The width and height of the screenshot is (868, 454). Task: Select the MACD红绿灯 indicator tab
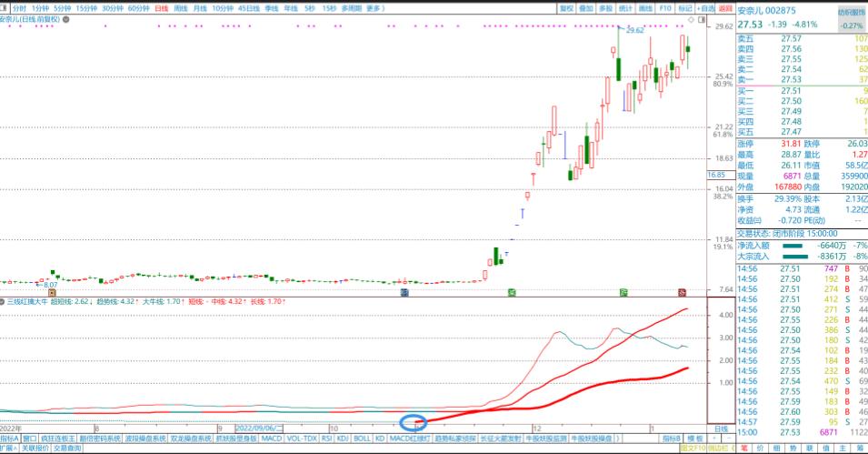pos(410,438)
